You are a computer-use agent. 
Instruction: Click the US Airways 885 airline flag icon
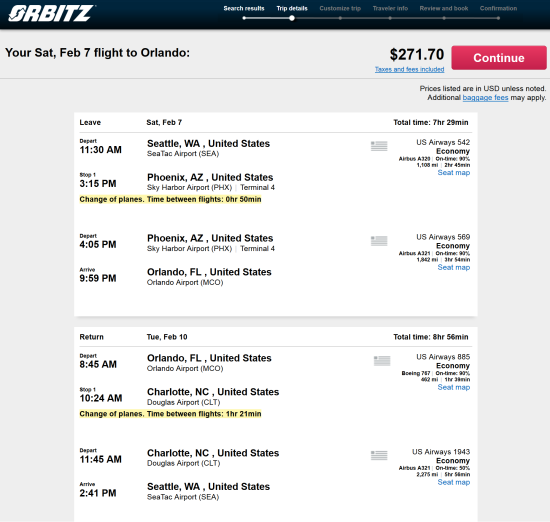point(382,361)
